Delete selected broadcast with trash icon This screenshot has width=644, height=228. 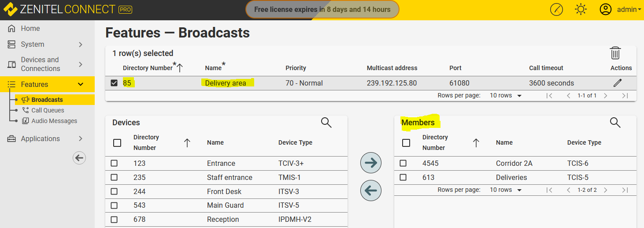click(615, 53)
